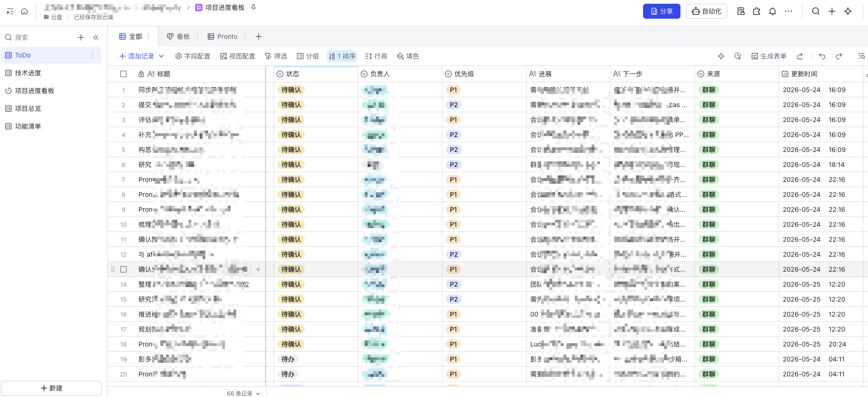Image resolution: width=868 pixels, height=397 pixels.
Task: Grab the drag handle on hovered row
Action: click(x=113, y=269)
